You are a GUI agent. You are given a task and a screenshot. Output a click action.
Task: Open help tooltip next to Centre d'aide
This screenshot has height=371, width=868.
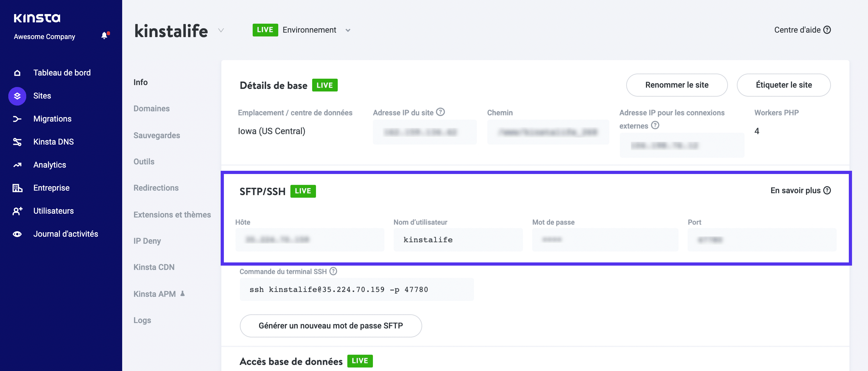(827, 30)
